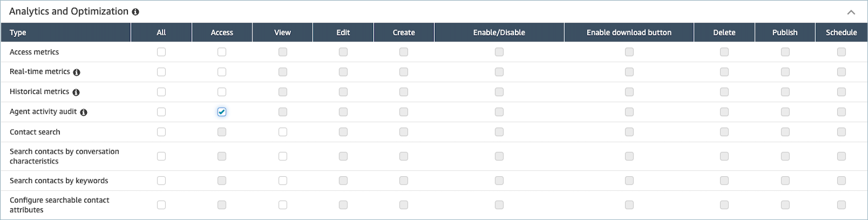Check Access box for Real-time metrics
The height and width of the screenshot is (220, 868).
222,72
